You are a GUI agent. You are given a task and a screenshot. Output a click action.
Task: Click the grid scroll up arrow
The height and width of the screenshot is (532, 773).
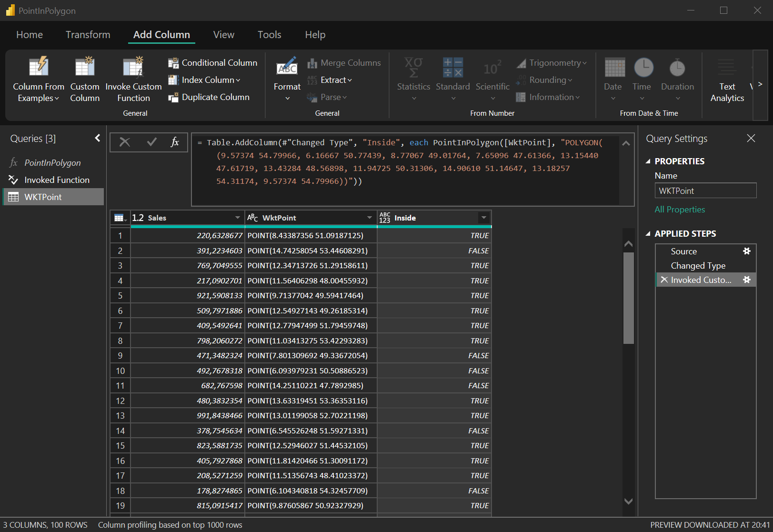point(629,244)
